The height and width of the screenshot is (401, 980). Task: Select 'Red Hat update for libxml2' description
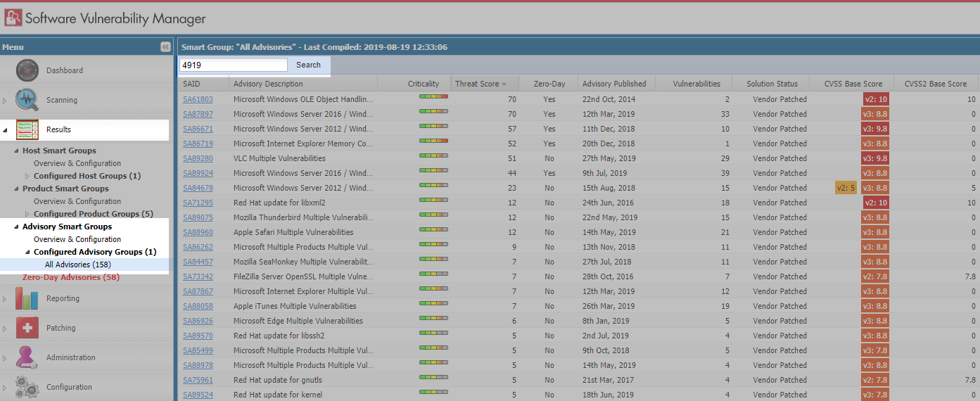(x=279, y=203)
